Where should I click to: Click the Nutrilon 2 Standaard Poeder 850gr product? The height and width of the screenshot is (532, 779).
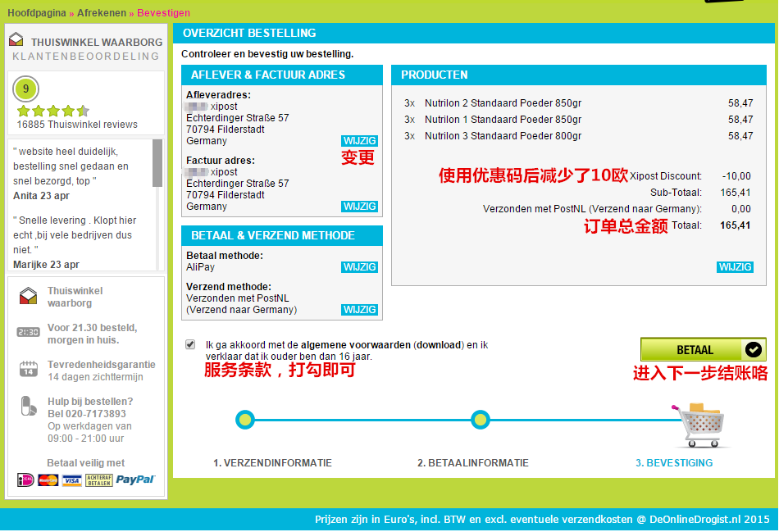pyautogui.click(x=503, y=102)
